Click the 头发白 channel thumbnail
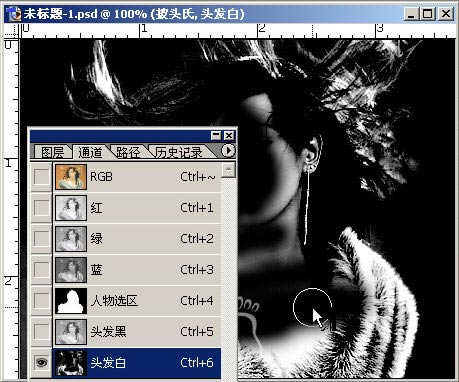 click(71, 362)
